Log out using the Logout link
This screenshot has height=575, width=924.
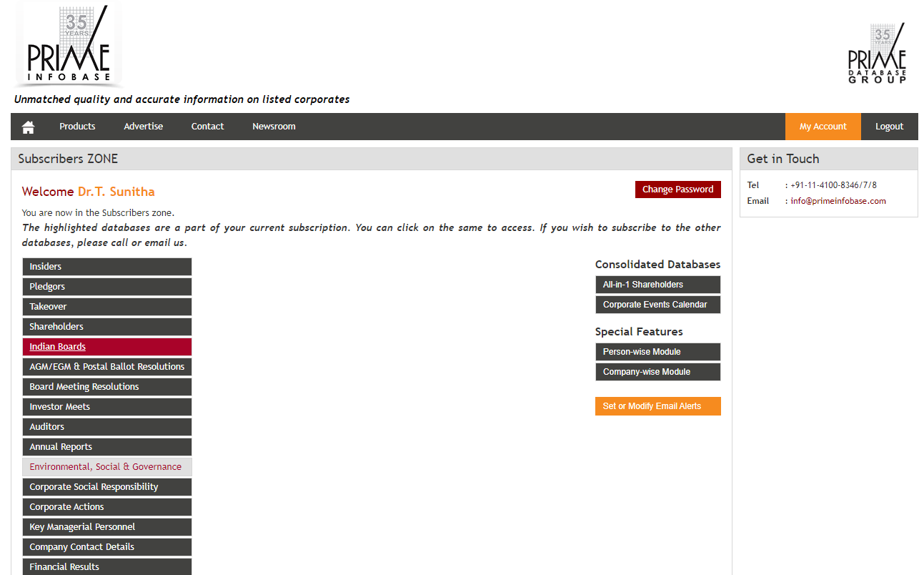coord(889,127)
